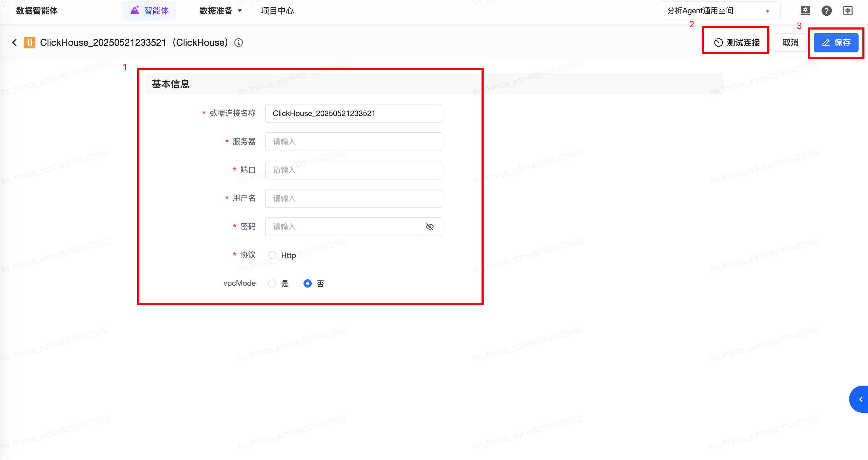Click the orange ClickHouse data source icon
868x460 pixels.
(x=29, y=43)
